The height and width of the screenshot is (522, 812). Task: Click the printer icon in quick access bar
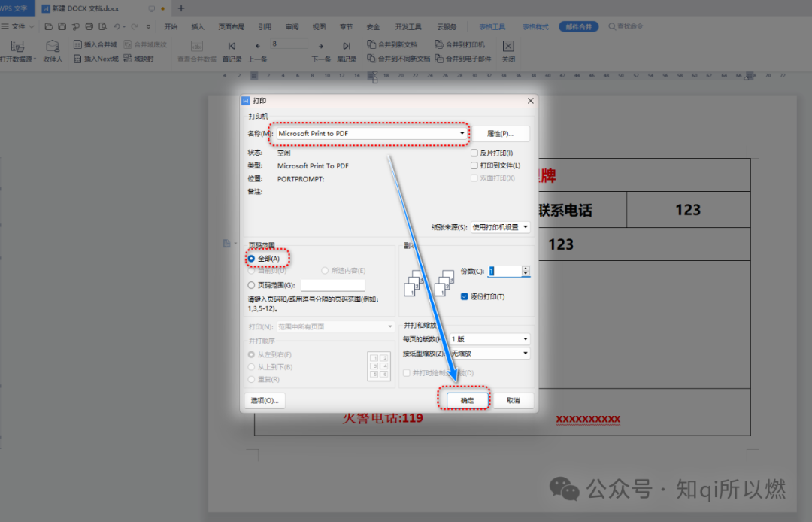[89, 26]
